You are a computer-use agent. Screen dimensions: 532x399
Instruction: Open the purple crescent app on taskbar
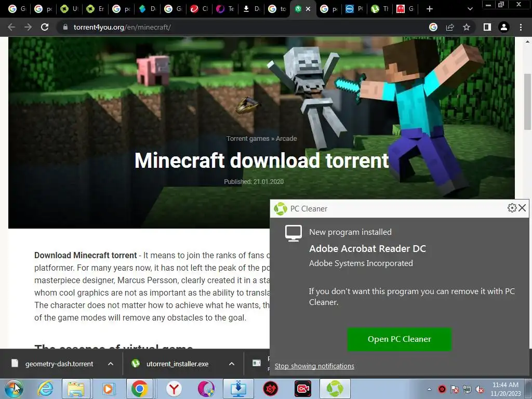tap(206, 389)
